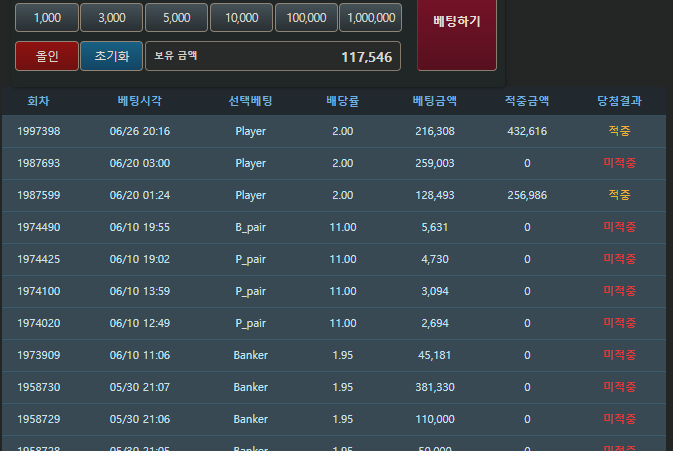Select the 1,000 bet amount button
673x451 pixels.
(x=47, y=18)
